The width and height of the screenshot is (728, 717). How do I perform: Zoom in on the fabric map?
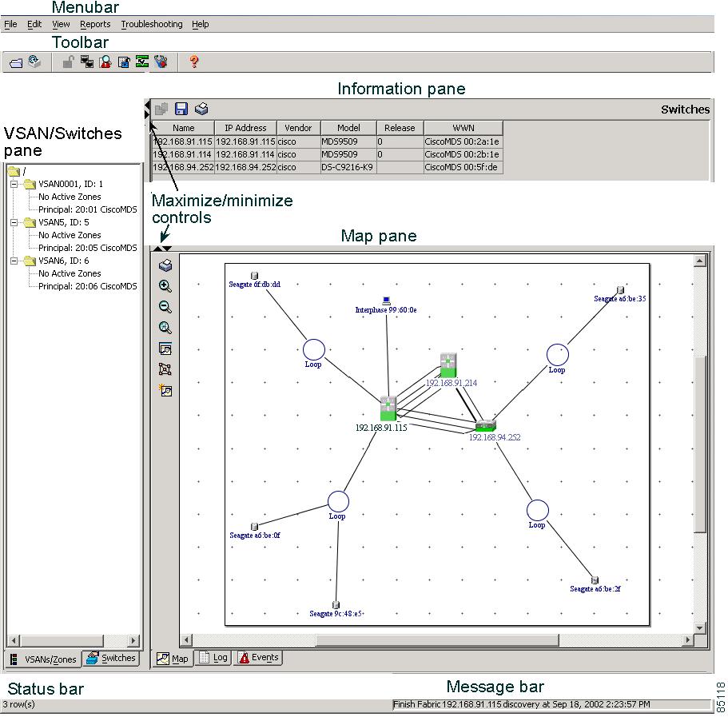click(165, 286)
